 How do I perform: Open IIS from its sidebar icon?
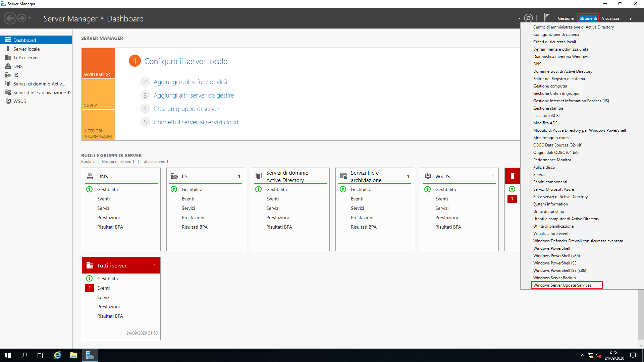coord(8,75)
